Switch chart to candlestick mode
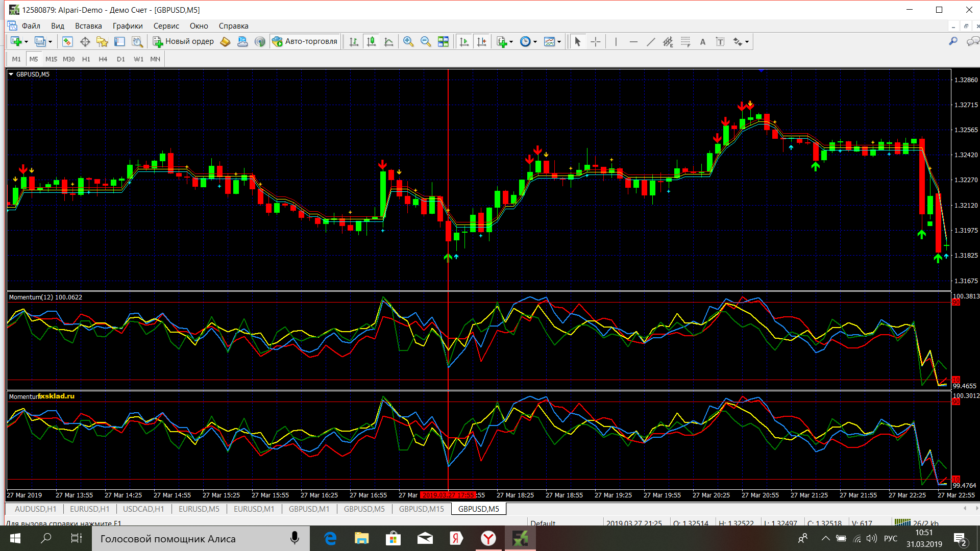 click(x=371, y=42)
